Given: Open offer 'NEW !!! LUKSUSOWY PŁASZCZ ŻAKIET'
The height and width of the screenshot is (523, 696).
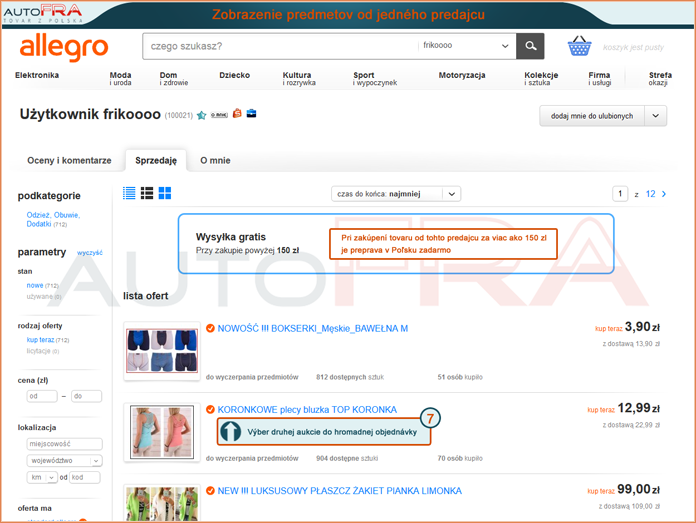Looking at the screenshot, I should (340, 491).
